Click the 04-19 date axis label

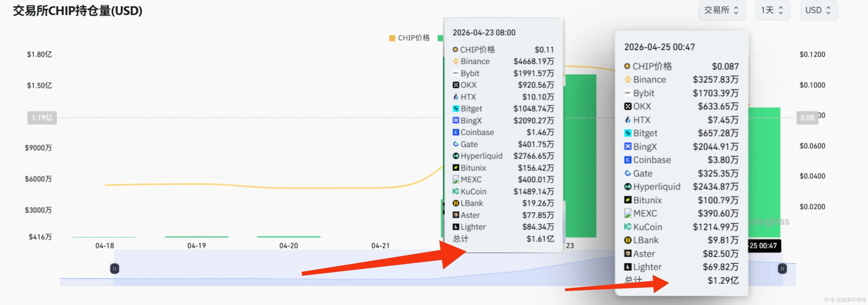196,246
